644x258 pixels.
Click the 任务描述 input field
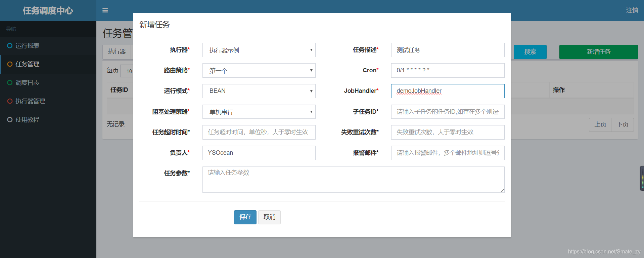tap(448, 50)
